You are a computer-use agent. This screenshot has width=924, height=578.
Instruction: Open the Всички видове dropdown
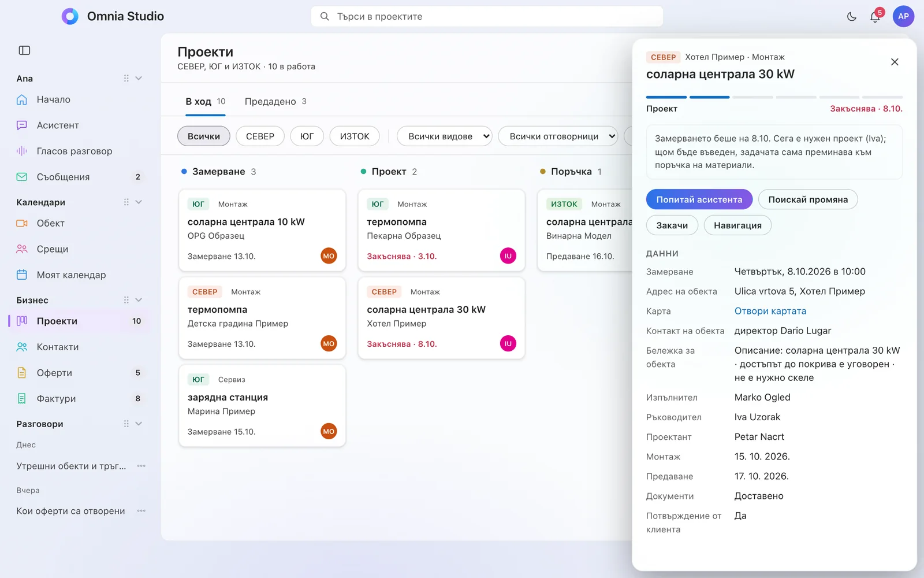[x=444, y=136]
